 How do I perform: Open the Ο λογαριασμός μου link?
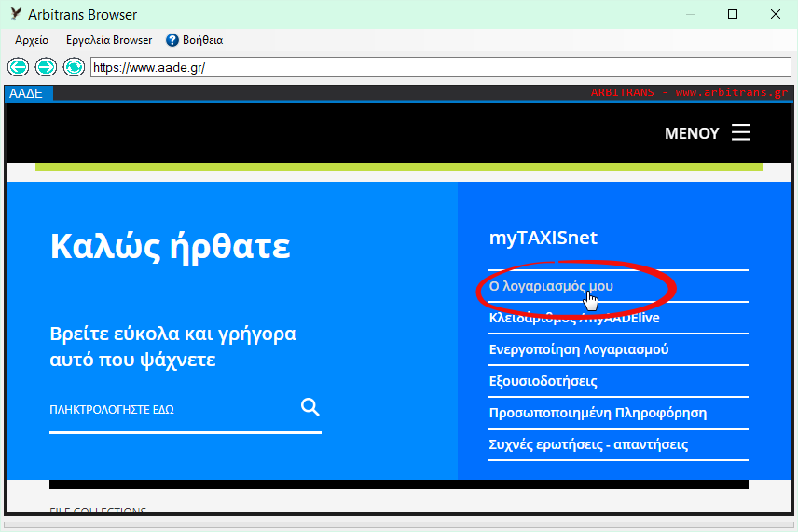tap(551, 286)
